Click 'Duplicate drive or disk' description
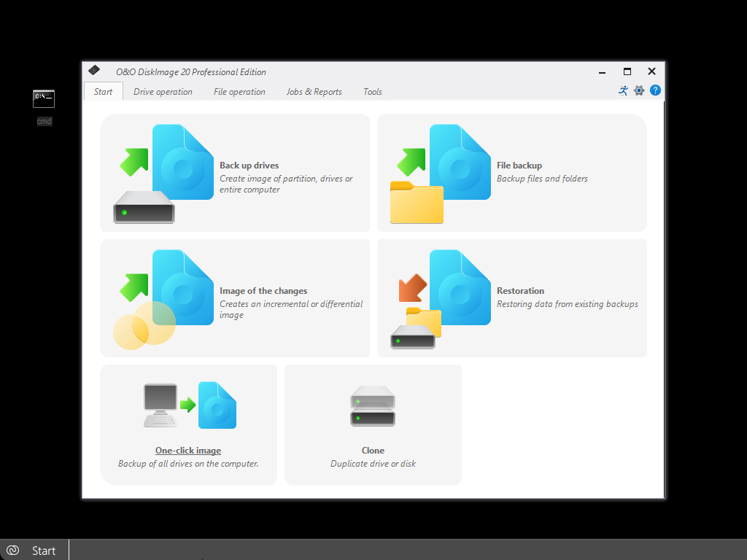Screen dimensions: 747x560 373,464
